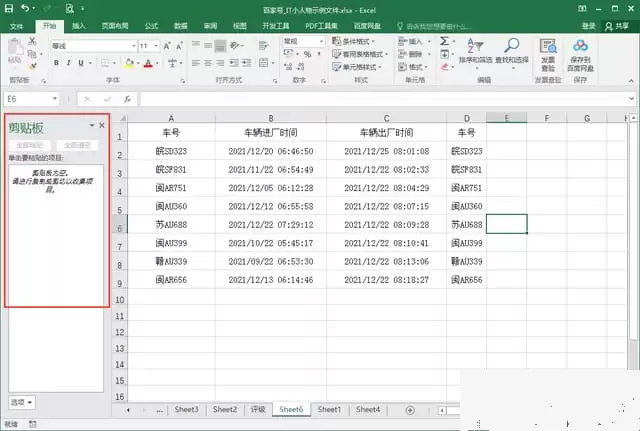Click inside the formula bar
The height and width of the screenshot is (431, 640).
pos(384,99)
